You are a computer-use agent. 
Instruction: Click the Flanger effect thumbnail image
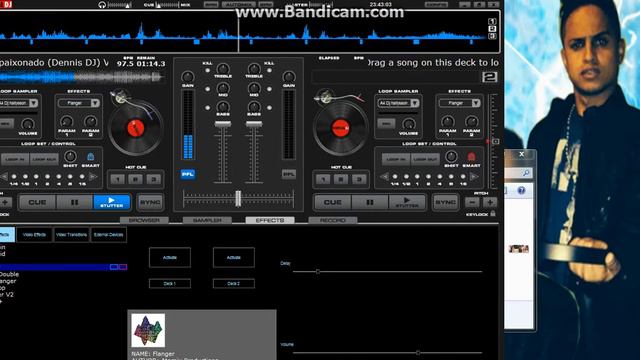click(x=148, y=330)
